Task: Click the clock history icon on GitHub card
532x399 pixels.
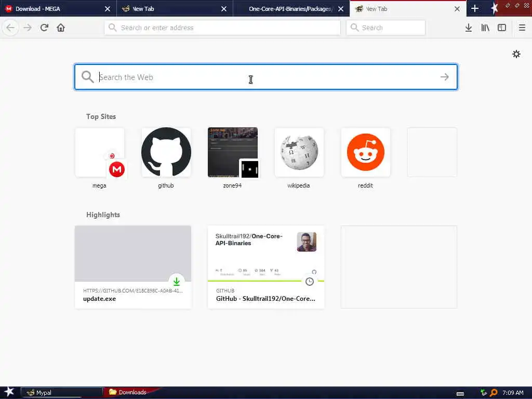Action: (310, 281)
